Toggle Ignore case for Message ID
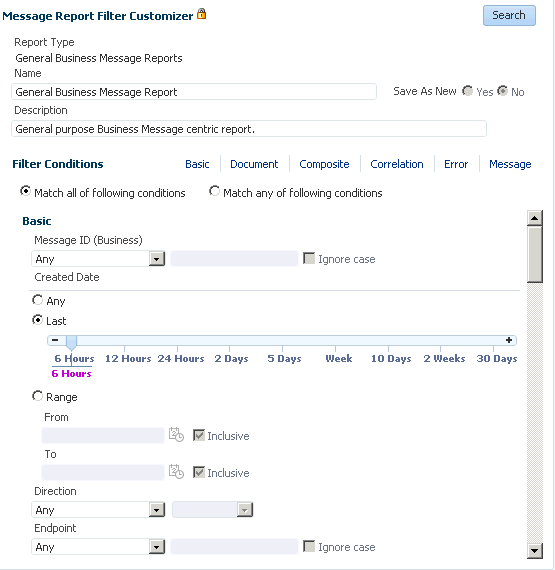This screenshot has width=555, height=570. pyautogui.click(x=309, y=258)
